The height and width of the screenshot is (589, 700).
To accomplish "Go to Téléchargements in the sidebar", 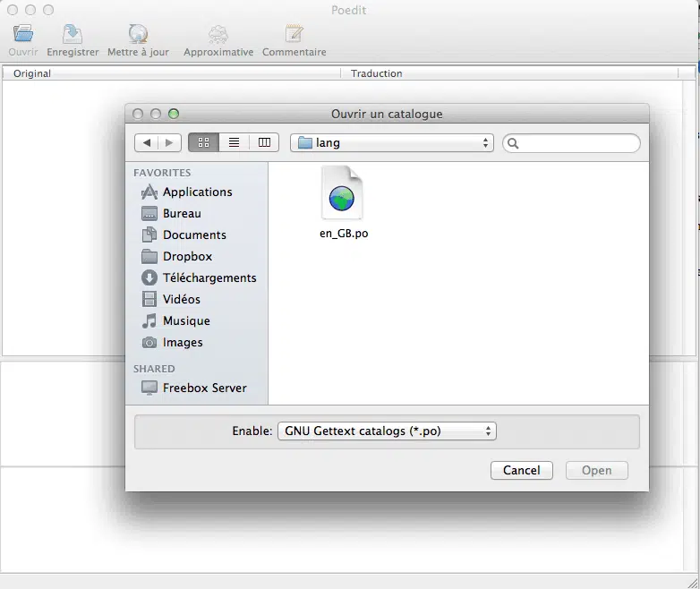I will (x=209, y=277).
